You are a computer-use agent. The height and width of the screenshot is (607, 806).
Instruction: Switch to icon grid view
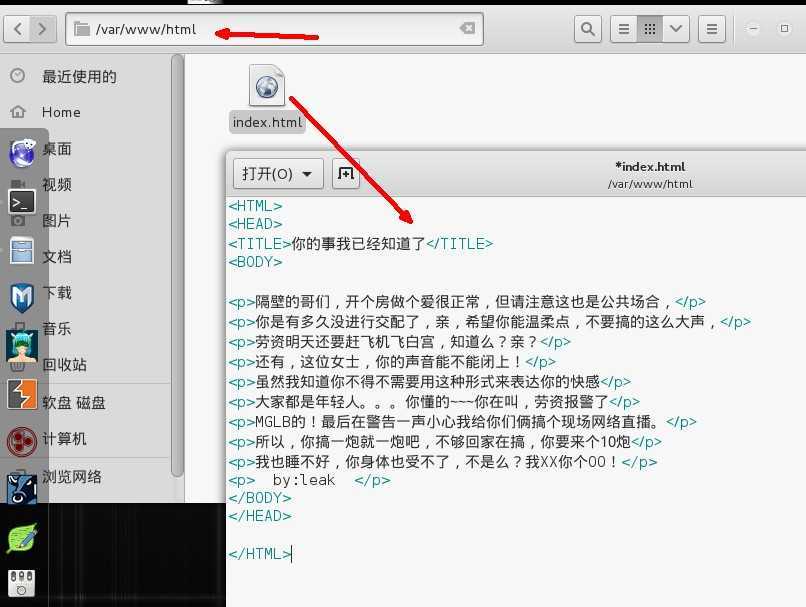(650, 29)
